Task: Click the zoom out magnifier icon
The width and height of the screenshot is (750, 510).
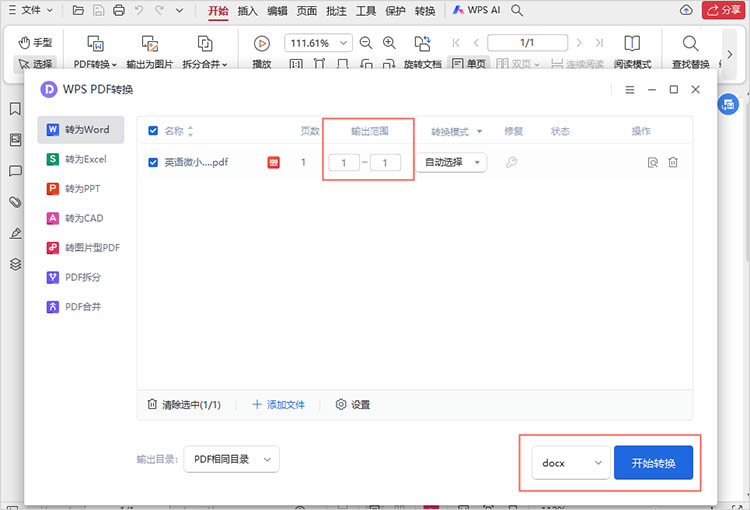Action: [365, 43]
